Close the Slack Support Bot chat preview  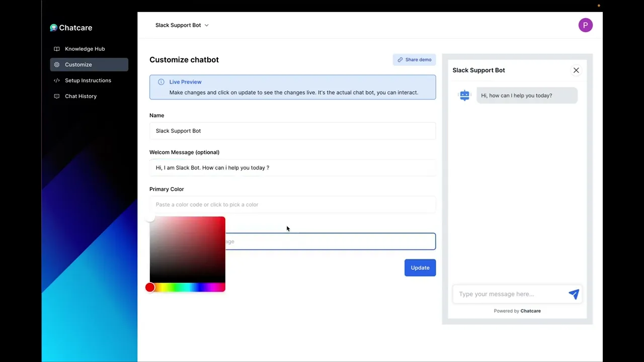576,70
